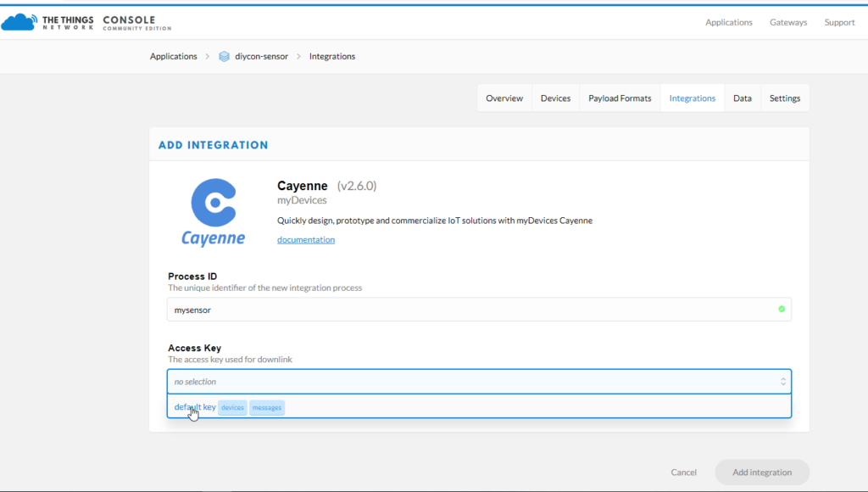Click the green valid indicator in Process ID

click(x=782, y=309)
